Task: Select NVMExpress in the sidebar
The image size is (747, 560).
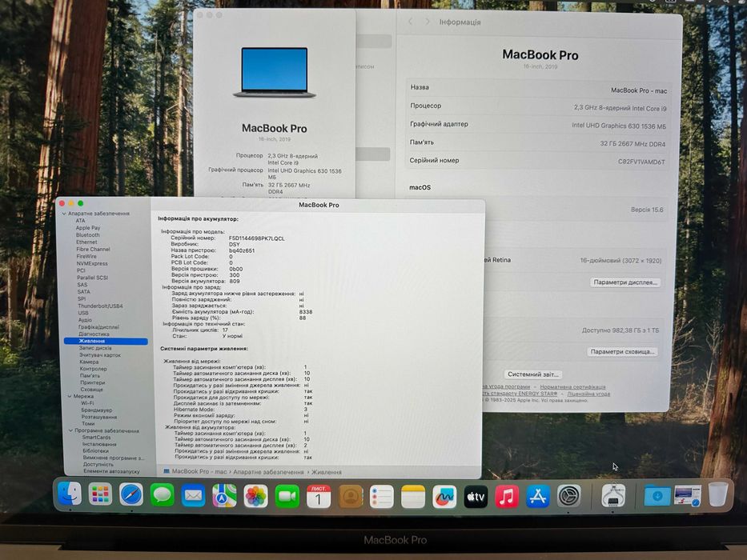Action: tap(92, 263)
